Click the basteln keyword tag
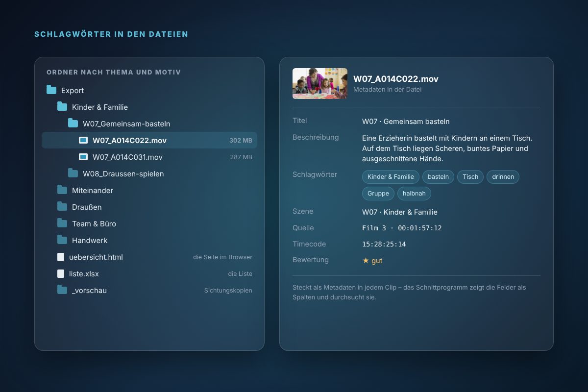Image resolution: width=588 pixels, height=392 pixels. pyautogui.click(x=438, y=177)
